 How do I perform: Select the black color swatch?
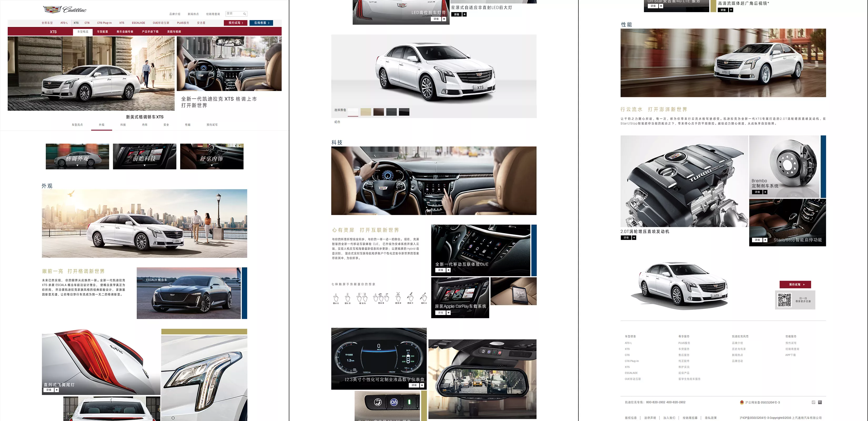pos(404,112)
